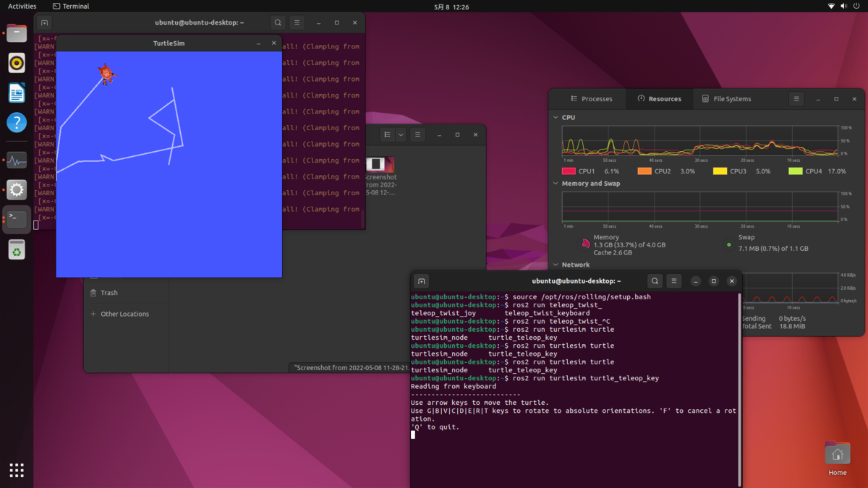The image size is (868, 488).
Task: Select the Terminal icon in the dock
Action: [x=17, y=220]
